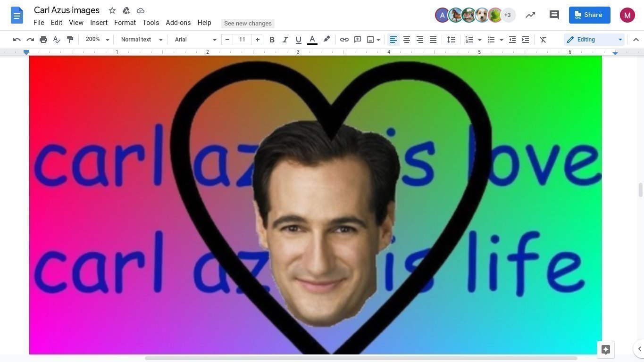Viewport: 644px width, 362px height.
Task: Toggle italic formatting
Action: 285,40
